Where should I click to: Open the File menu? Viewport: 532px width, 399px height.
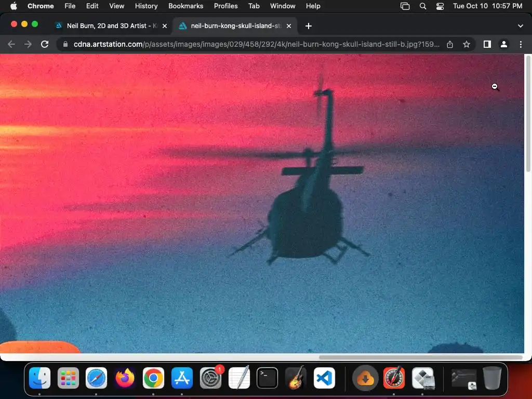click(x=70, y=6)
